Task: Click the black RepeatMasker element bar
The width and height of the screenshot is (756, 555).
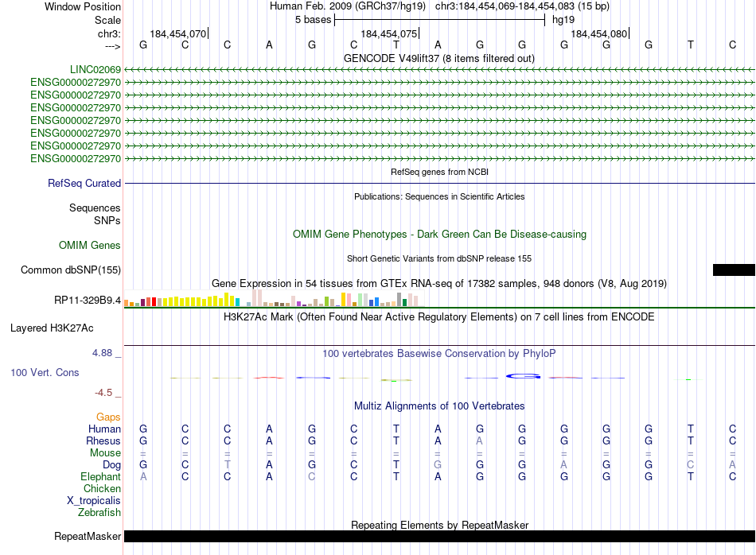Action: [439, 536]
